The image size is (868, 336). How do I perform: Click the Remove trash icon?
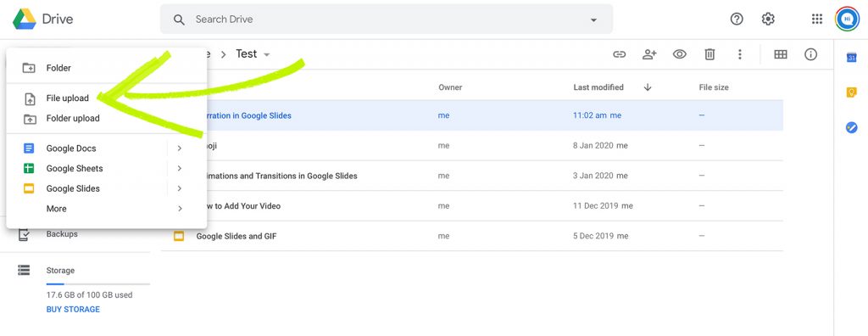[x=709, y=54]
